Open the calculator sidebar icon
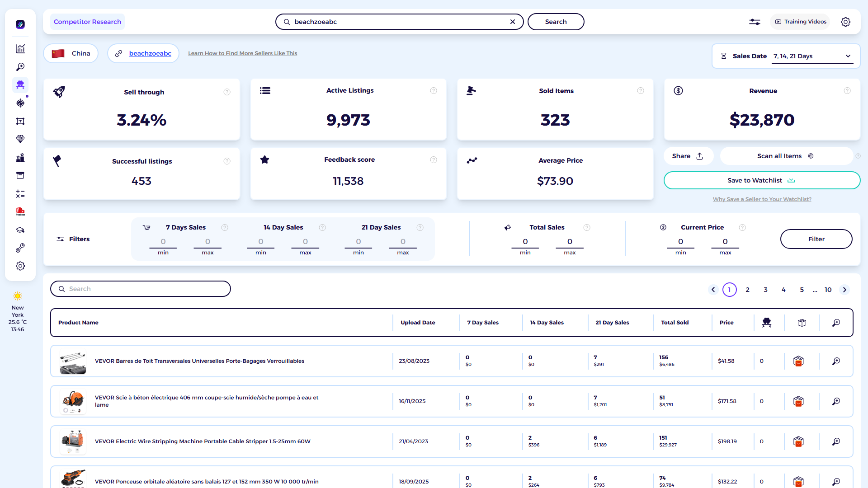868x488 pixels. tap(20, 194)
